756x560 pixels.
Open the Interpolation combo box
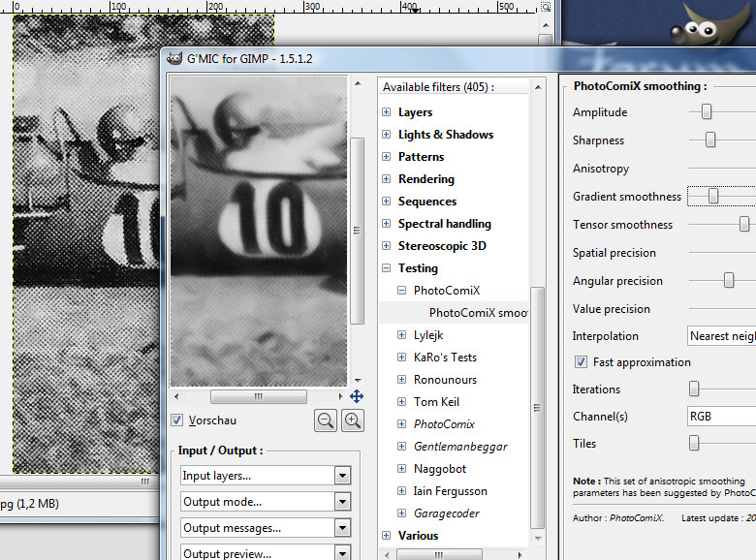721,336
